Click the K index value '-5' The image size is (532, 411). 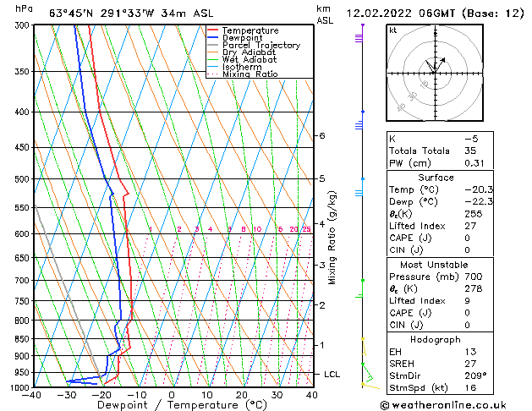click(x=471, y=139)
